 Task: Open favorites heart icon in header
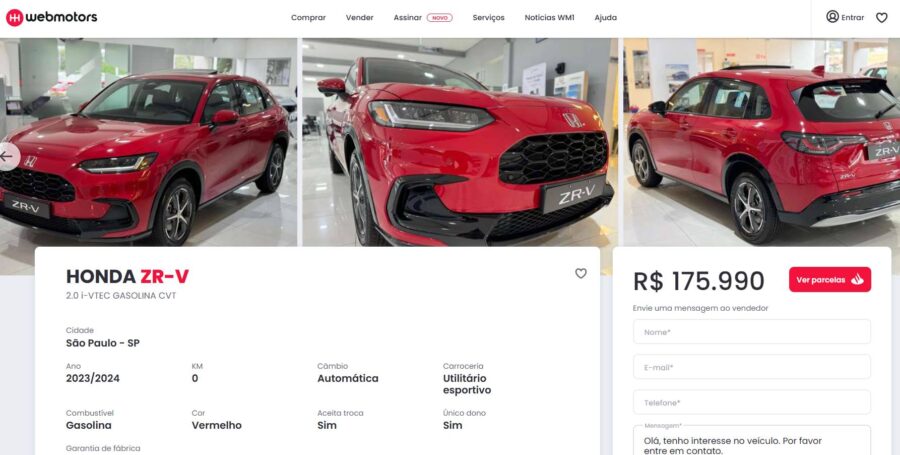click(882, 18)
